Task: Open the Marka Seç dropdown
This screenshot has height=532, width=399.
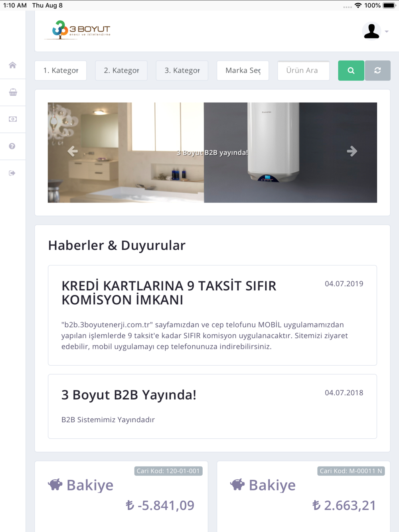Action: (243, 71)
